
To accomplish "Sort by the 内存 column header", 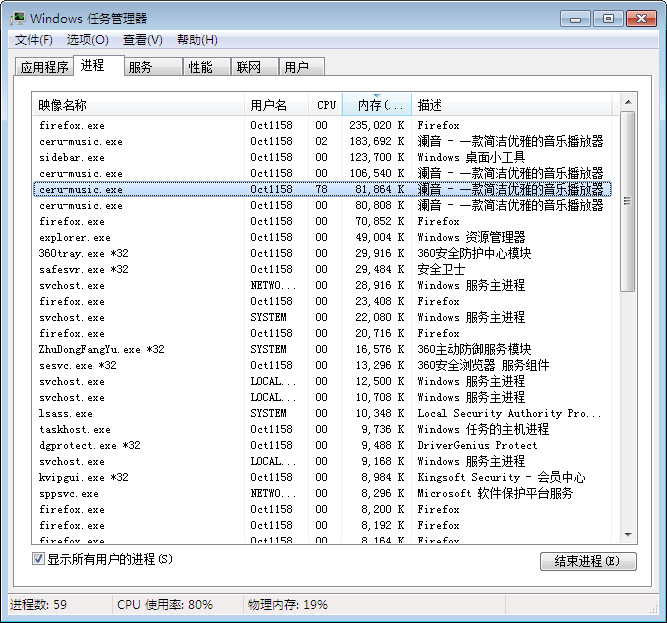I will (x=376, y=105).
